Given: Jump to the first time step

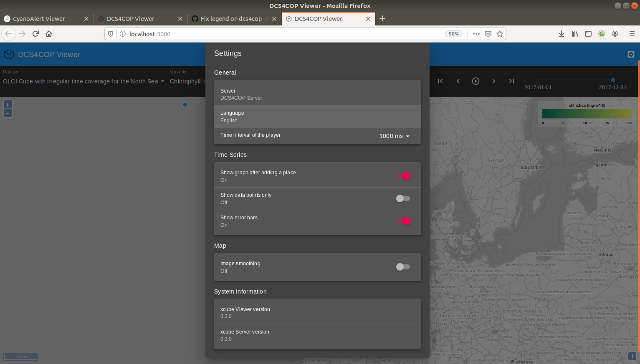Looking at the screenshot, I should [440, 81].
